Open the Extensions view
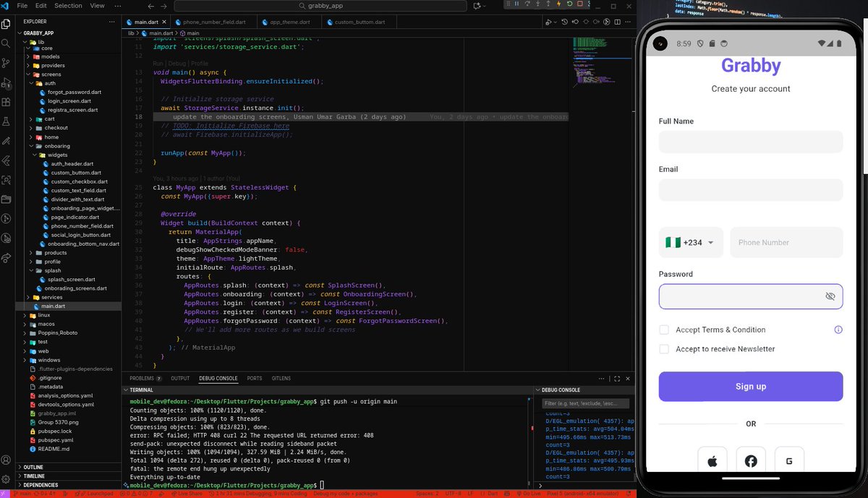The width and height of the screenshot is (868, 498). pos(6,103)
